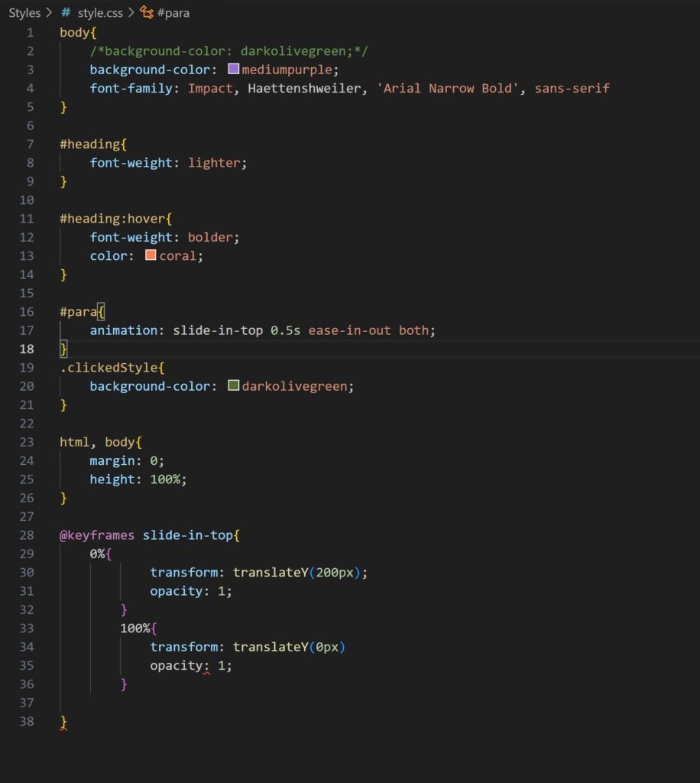
Task: Open the #para breadcrumb symbol
Action: tap(173, 13)
